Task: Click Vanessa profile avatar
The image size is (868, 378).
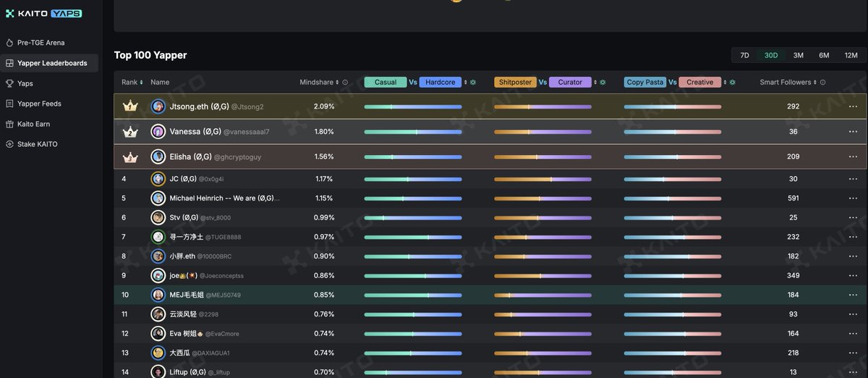Action: [x=158, y=132]
